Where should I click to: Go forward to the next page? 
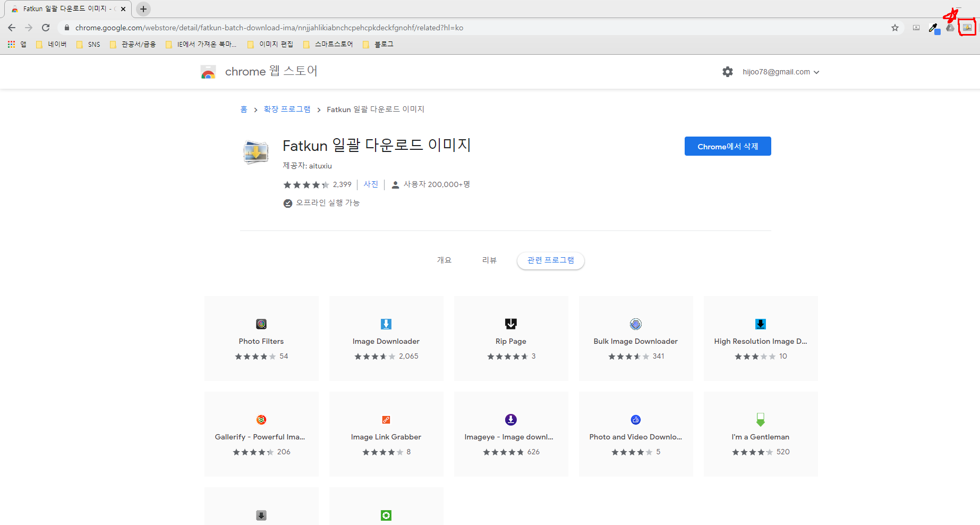point(29,28)
